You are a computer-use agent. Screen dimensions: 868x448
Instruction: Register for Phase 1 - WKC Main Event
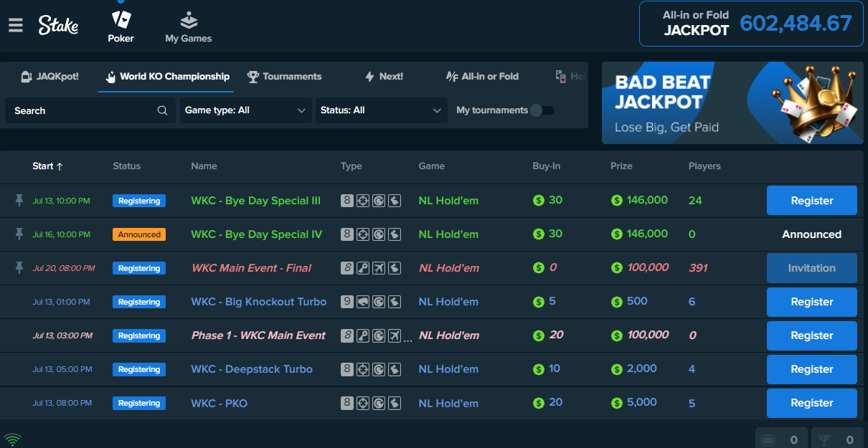point(812,335)
